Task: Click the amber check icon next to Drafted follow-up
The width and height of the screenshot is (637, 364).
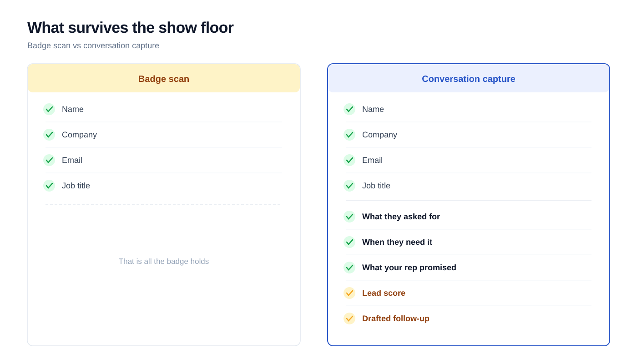Action: pyautogui.click(x=349, y=318)
